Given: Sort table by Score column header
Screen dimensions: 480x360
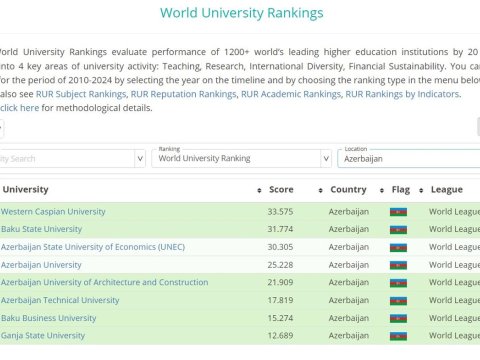Looking at the screenshot, I should [x=281, y=190].
